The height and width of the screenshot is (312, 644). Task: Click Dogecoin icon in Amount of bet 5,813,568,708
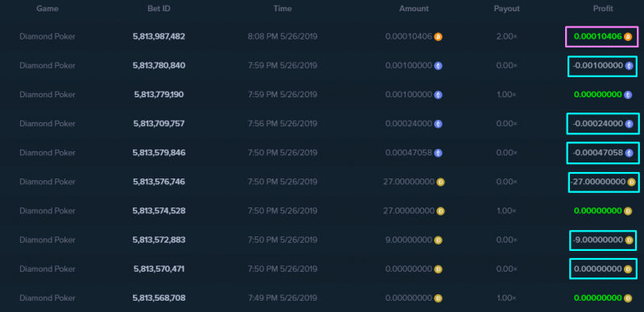tap(438, 298)
